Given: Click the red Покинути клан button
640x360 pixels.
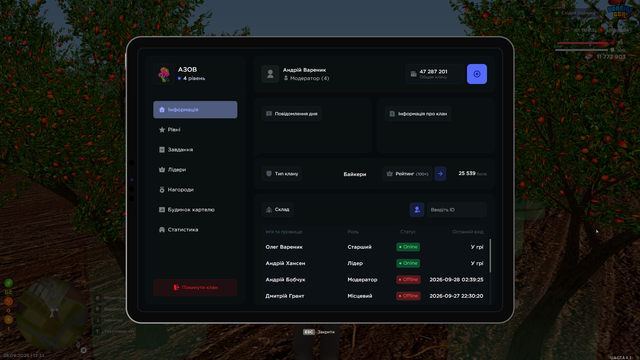Looking at the screenshot, I should tap(195, 287).
